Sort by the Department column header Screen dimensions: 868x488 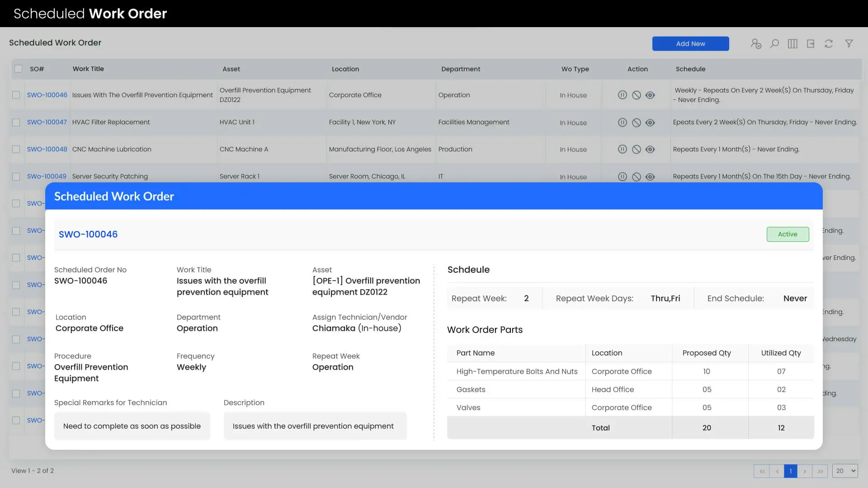[x=461, y=69]
